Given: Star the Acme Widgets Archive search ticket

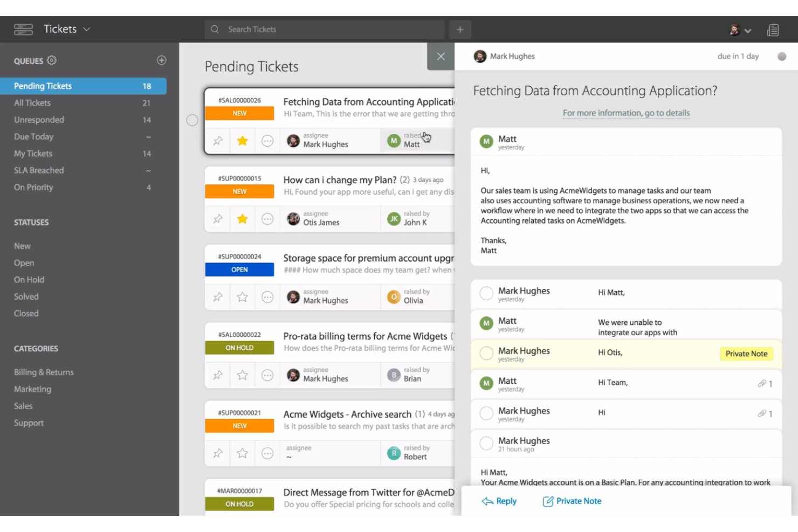Looking at the screenshot, I should pyautogui.click(x=242, y=453).
